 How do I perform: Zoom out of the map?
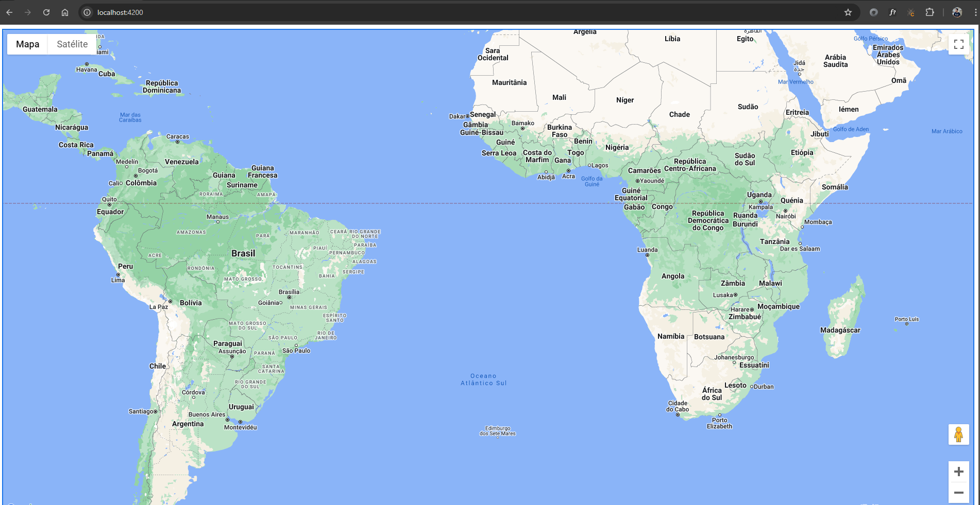tap(959, 493)
